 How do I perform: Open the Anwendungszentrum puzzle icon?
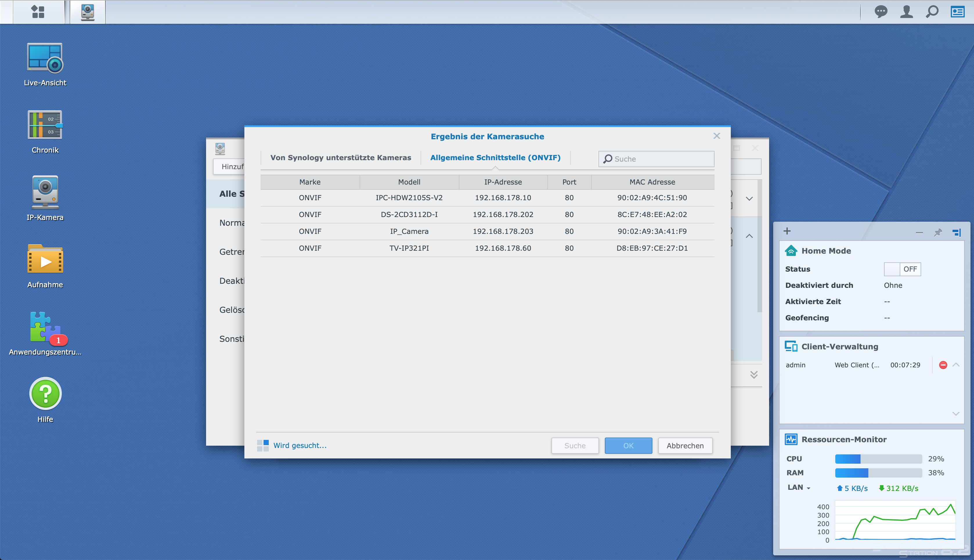point(45,327)
